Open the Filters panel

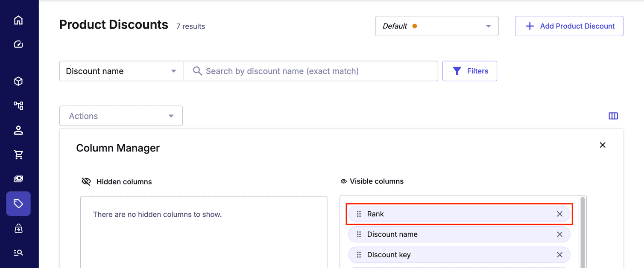point(469,71)
